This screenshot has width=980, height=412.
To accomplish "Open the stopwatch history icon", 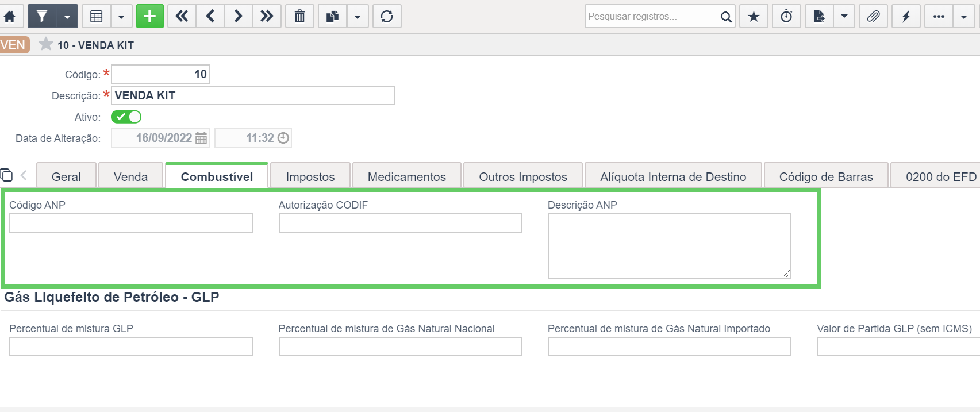I will (786, 16).
